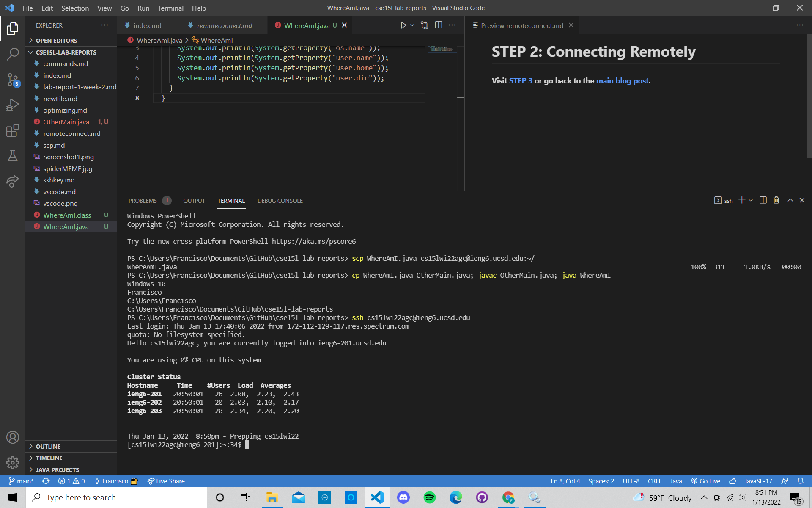Run the Java file with play button
Viewport: 812px width, 508px height.
coord(403,25)
